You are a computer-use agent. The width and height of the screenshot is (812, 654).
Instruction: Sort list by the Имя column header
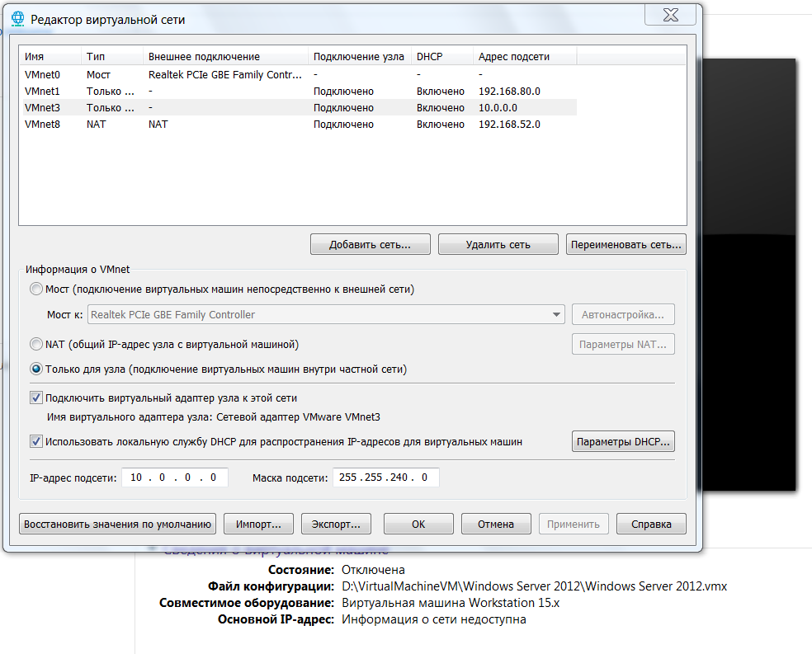click(x=50, y=56)
